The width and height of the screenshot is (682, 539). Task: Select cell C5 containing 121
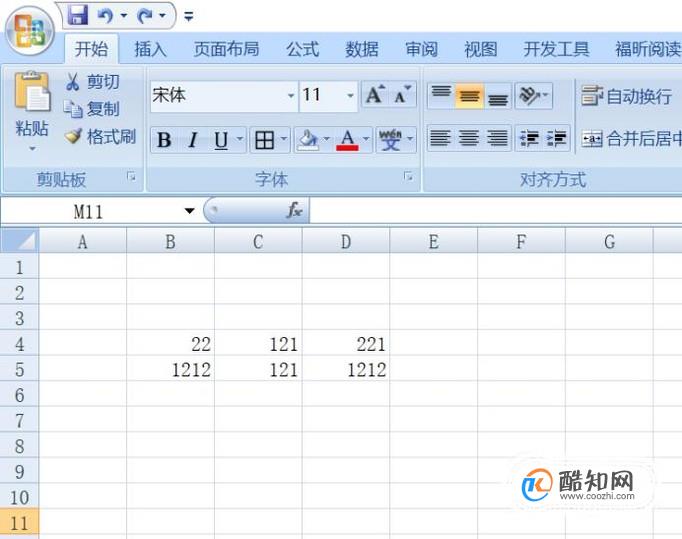pyautogui.click(x=258, y=369)
